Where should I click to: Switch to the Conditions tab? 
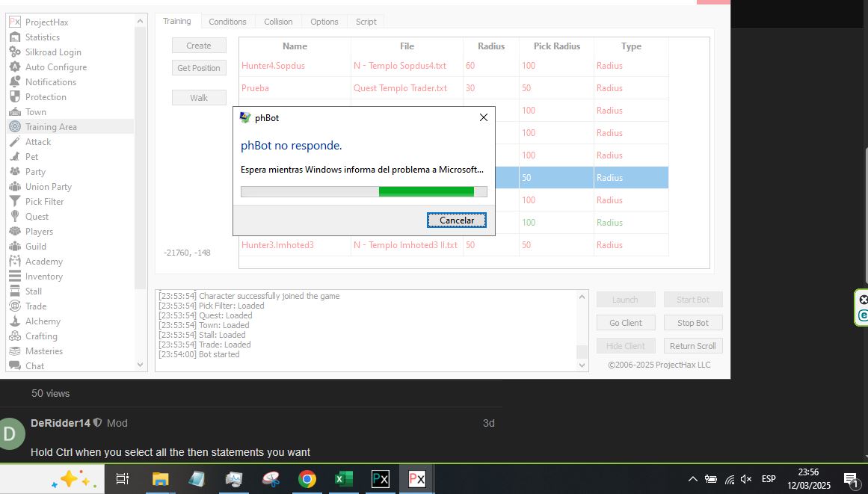[x=227, y=22]
